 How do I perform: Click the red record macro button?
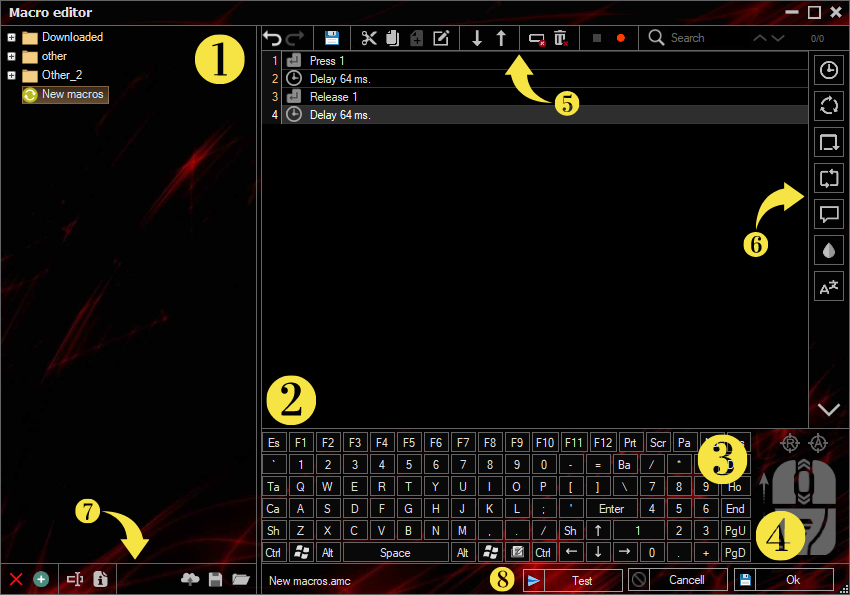(x=621, y=38)
